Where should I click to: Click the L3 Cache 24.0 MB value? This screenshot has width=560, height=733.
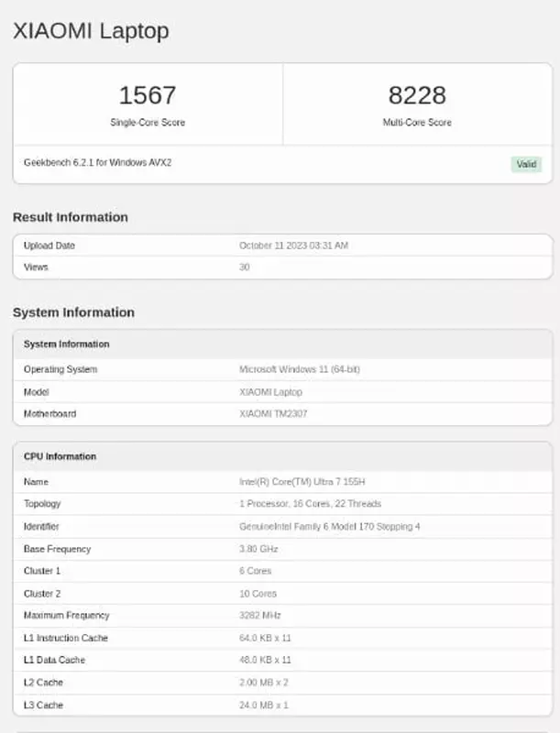tap(263, 706)
